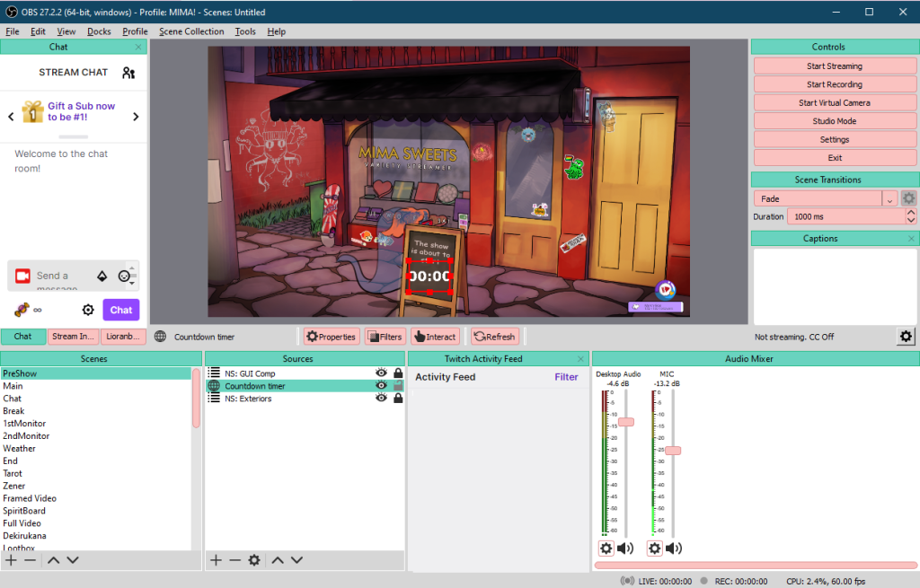Viewport: 920px width, 588px height.
Task: Open the Activity Feed Filter dropdown
Action: [566, 377]
